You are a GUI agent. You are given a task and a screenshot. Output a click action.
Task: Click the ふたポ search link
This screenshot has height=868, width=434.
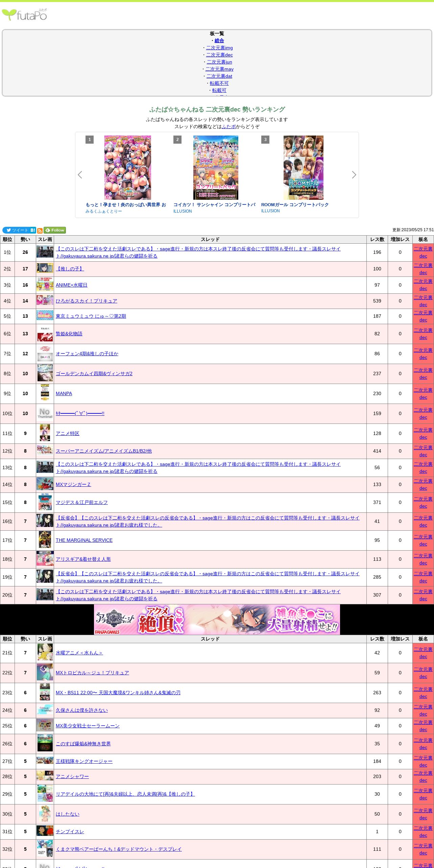click(x=229, y=126)
